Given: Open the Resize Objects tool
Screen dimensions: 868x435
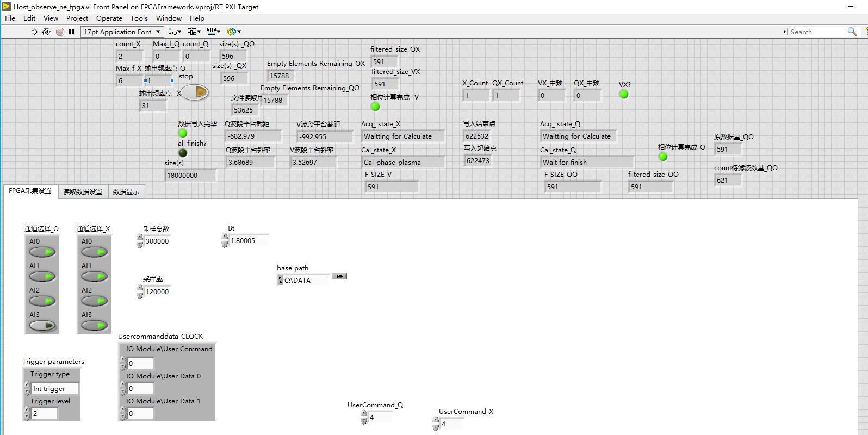Looking at the screenshot, I should pos(213,32).
